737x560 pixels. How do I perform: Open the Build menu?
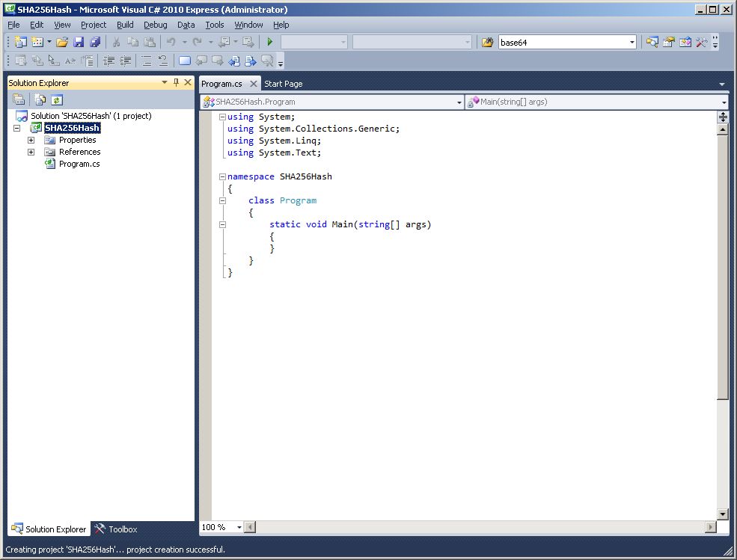(125, 25)
